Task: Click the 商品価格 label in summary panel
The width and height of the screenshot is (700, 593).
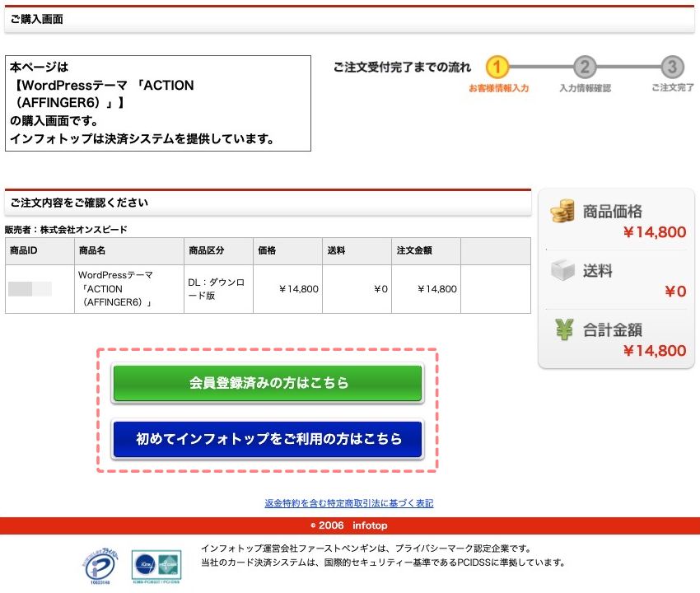Action: [x=613, y=211]
